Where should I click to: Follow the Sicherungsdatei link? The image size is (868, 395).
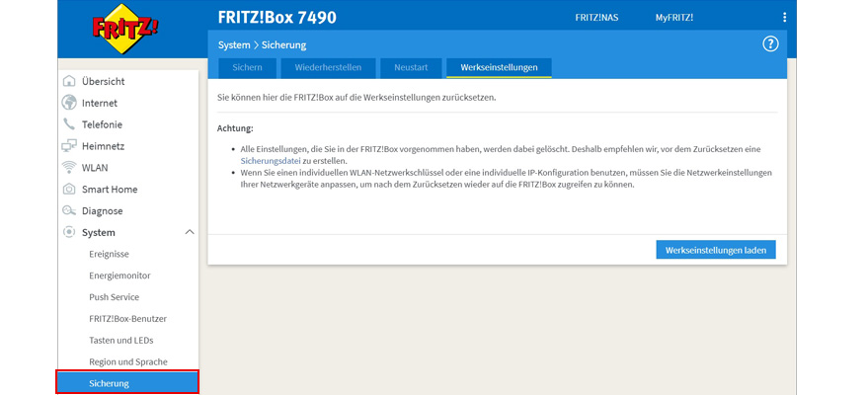pyautogui.click(x=271, y=160)
